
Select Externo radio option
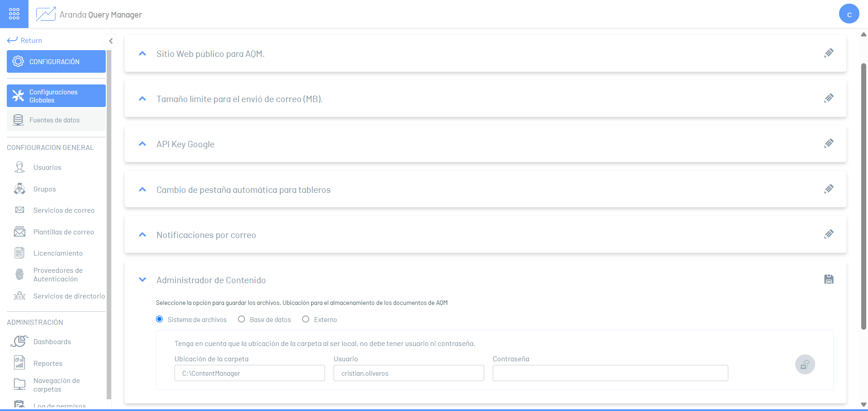(x=306, y=319)
